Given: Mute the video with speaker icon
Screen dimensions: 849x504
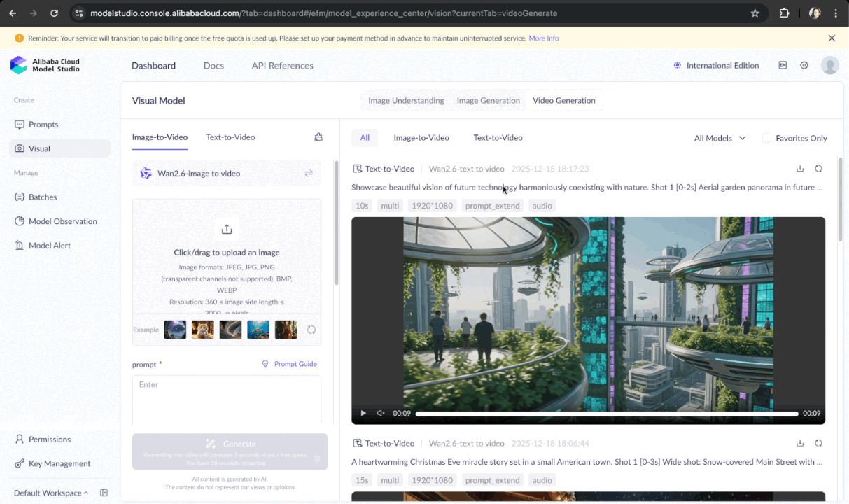Looking at the screenshot, I should point(381,413).
